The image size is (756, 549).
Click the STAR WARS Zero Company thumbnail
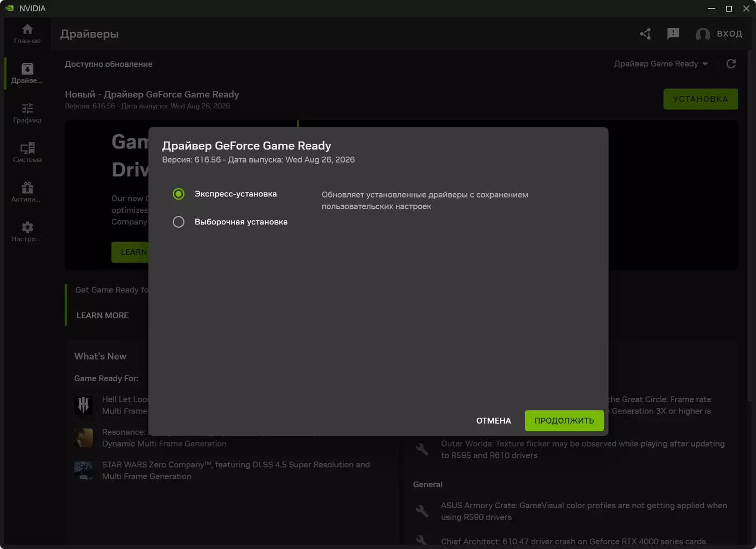pos(83,470)
